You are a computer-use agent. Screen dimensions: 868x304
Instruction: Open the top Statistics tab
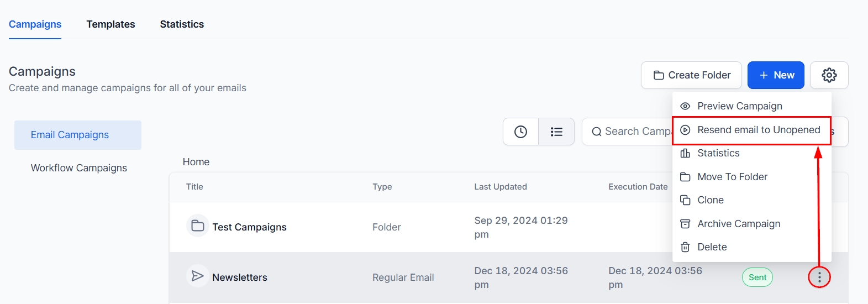coord(182,24)
